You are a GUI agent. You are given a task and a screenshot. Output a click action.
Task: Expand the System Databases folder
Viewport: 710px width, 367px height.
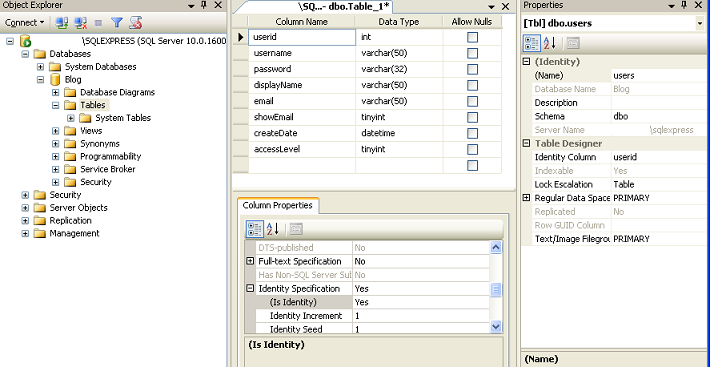(x=40, y=67)
